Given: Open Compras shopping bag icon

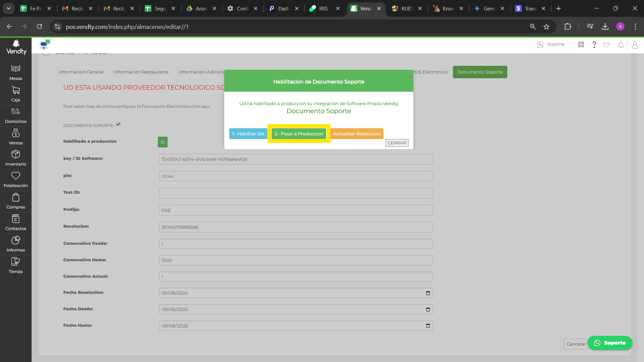Looking at the screenshot, I should (x=16, y=197).
